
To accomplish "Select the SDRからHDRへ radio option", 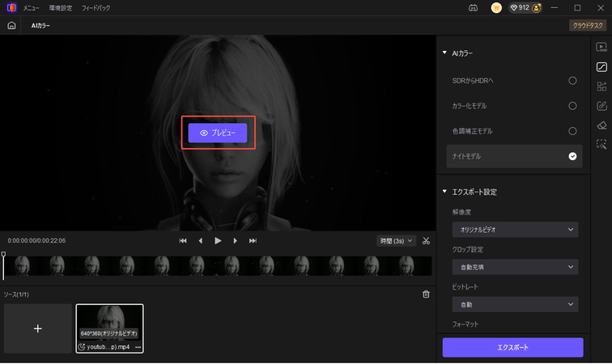I will pos(572,81).
